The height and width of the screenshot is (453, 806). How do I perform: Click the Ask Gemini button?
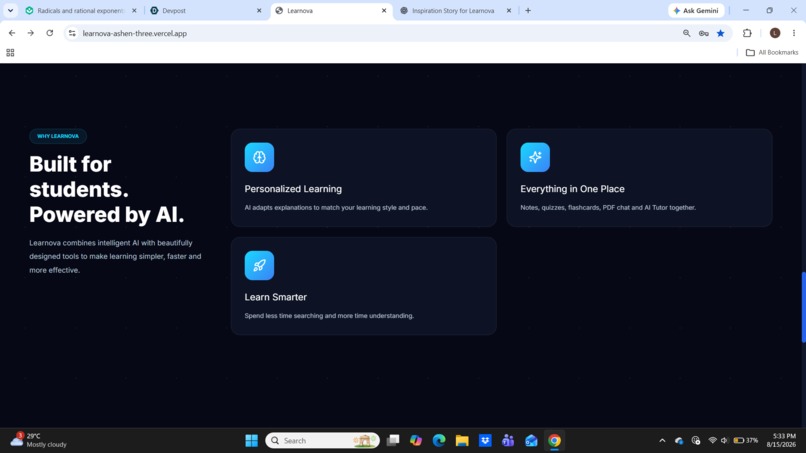(x=696, y=10)
